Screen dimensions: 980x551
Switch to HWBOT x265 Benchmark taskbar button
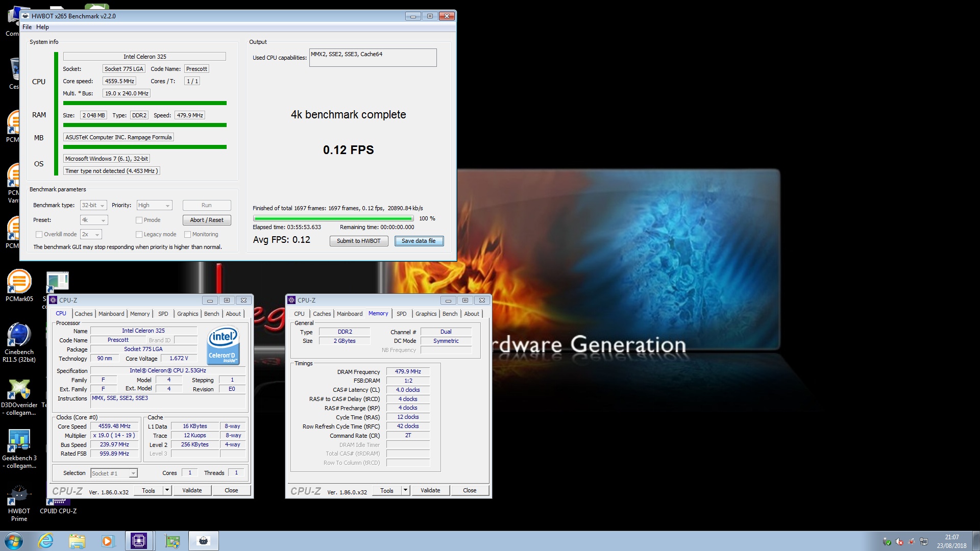204,541
